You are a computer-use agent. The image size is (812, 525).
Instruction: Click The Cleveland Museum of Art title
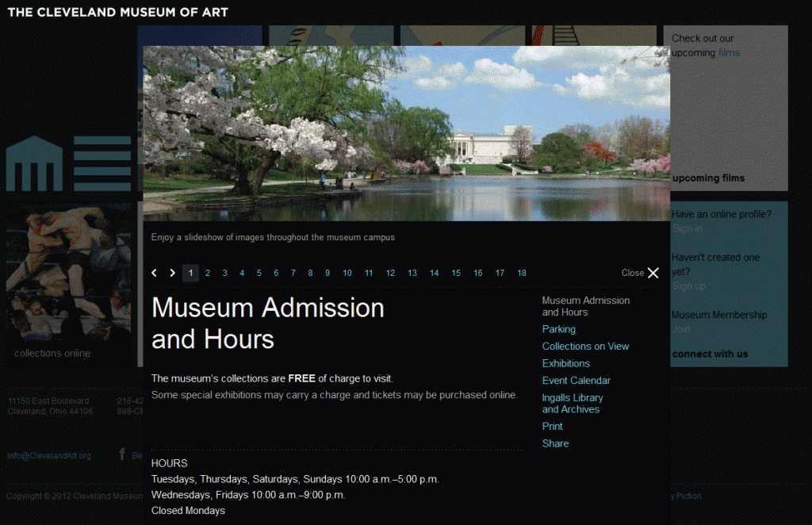click(118, 13)
